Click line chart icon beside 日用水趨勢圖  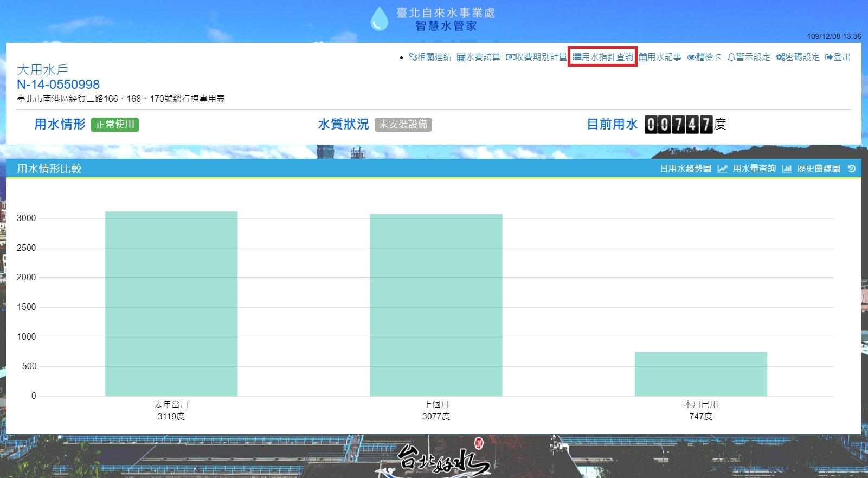[x=722, y=169]
